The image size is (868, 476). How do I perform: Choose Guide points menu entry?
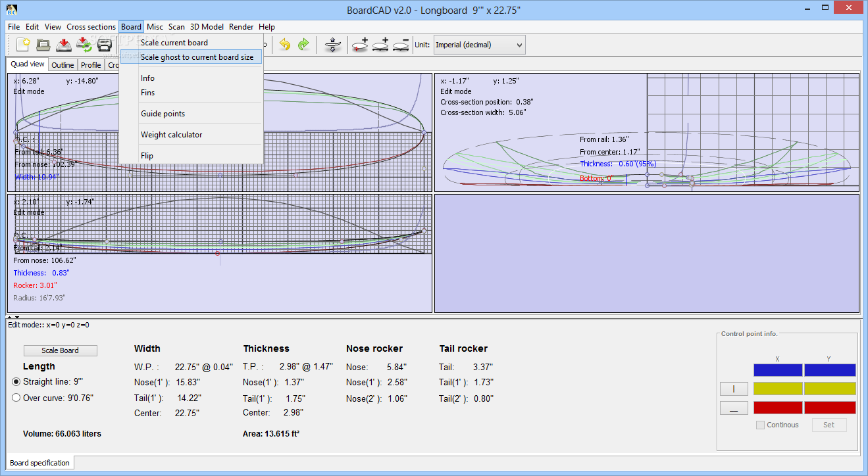pos(191,114)
